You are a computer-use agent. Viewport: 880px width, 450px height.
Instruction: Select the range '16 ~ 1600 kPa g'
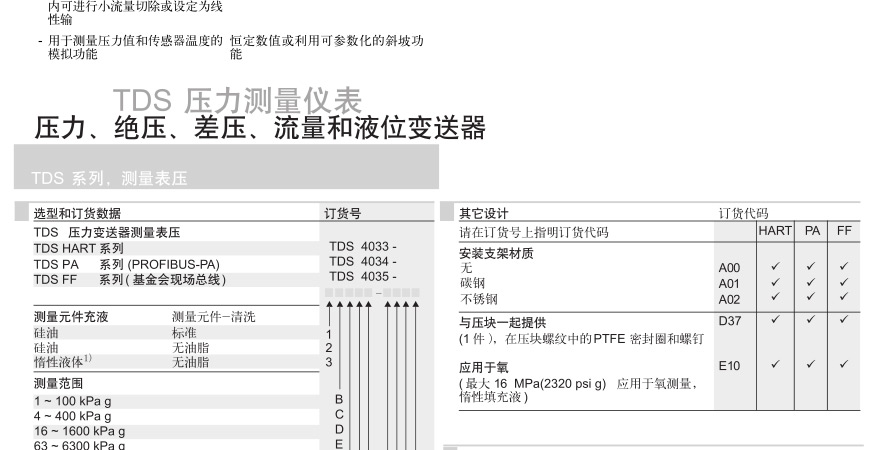click(x=79, y=431)
